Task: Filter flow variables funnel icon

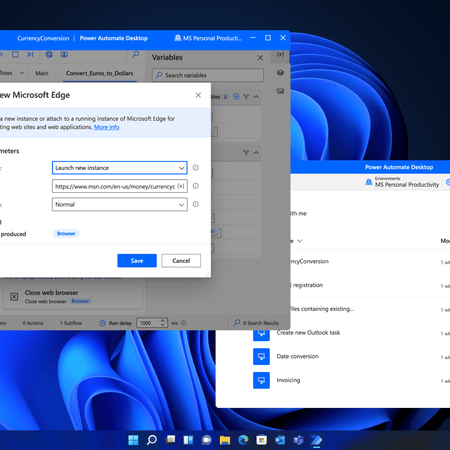Action: pyautogui.click(x=246, y=153)
